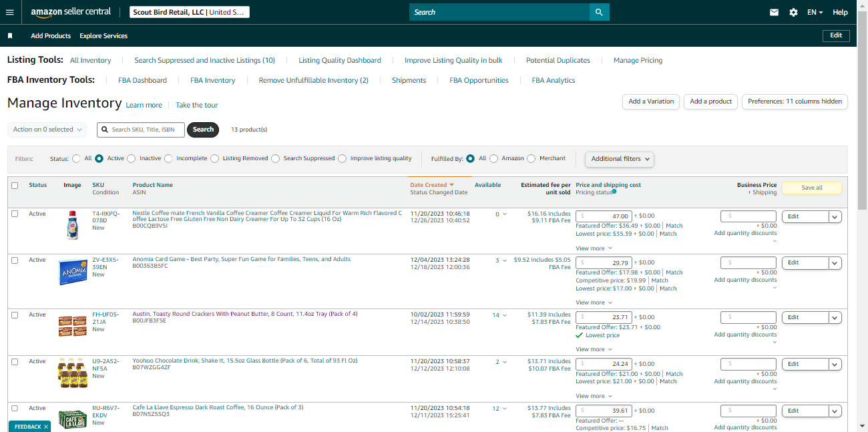Select the Listing Removed filter
The height and width of the screenshot is (432, 868).
(214, 159)
